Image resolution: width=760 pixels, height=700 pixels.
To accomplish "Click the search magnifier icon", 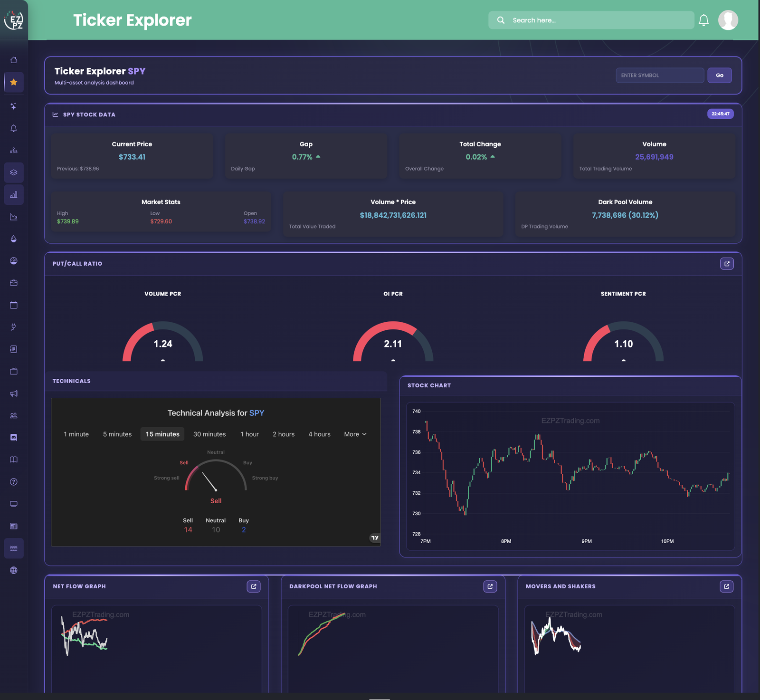I will tap(501, 20).
